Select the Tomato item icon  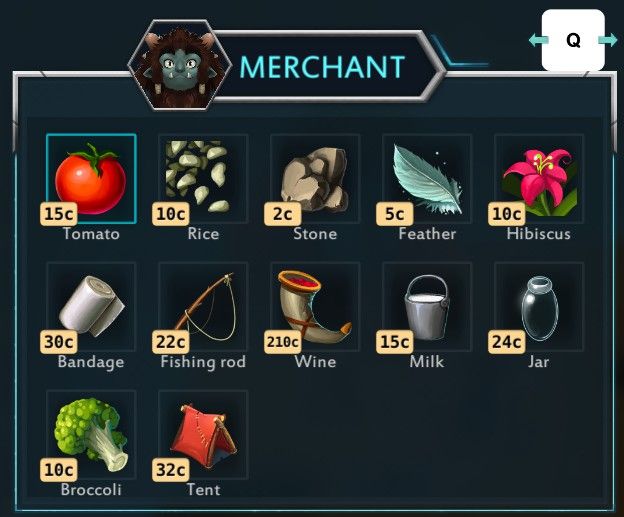(x=91, y=179)
